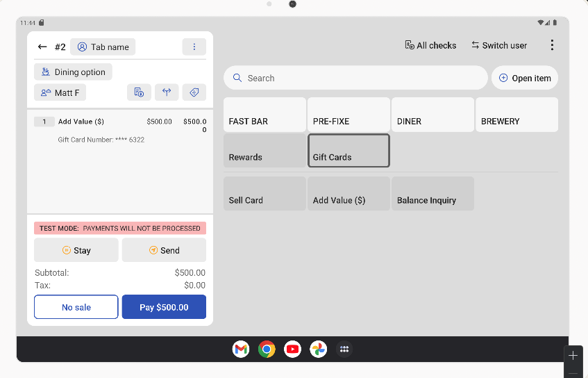Open the BREWERY menu
This screenshot has width=588, height=378.
(x=516, y=115)
